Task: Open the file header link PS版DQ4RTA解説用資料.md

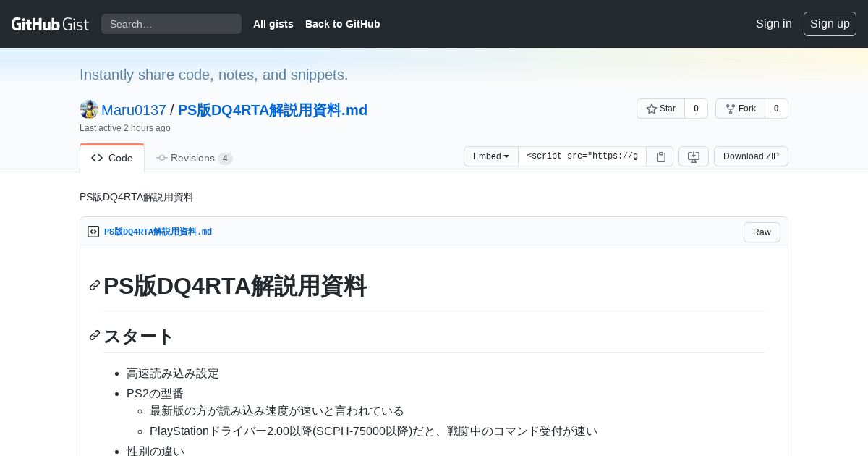Action: tap(158, 232)
